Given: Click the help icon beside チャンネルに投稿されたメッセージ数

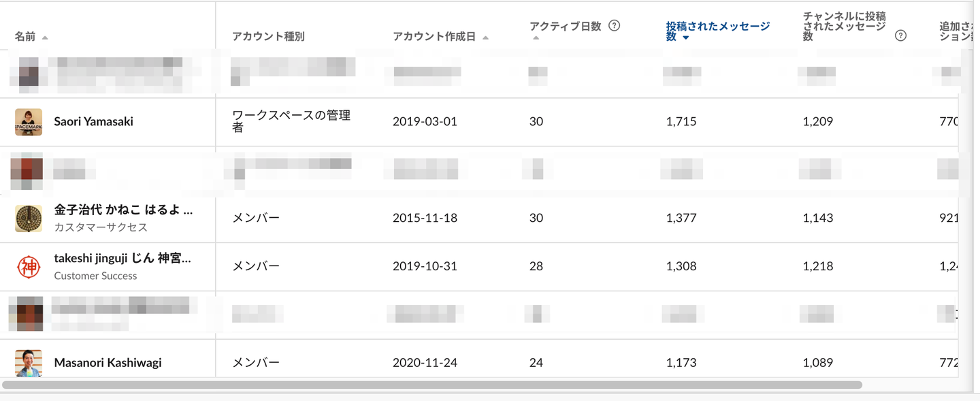Looking at the screenshot, I should (900, 36).
